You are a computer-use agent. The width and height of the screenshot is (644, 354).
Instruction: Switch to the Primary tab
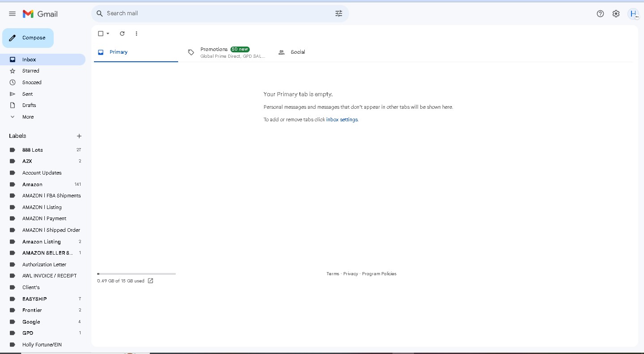(136, 52)
